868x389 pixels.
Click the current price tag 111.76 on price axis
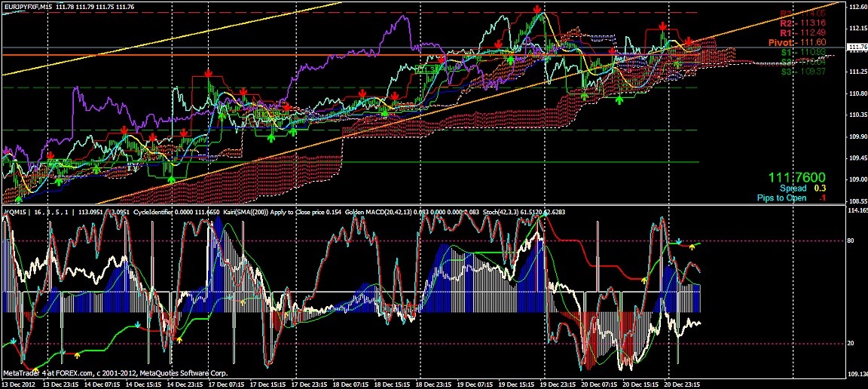coord(857,47)
